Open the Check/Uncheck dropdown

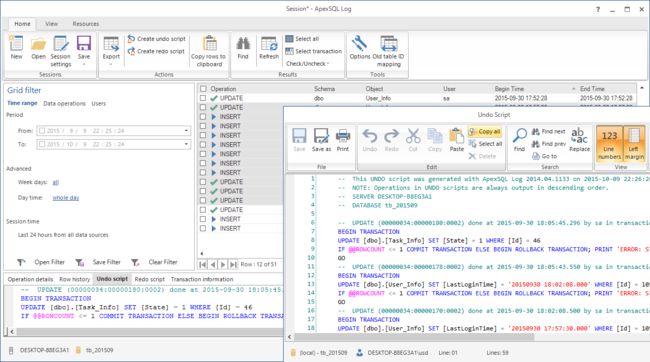coord(307,63)
